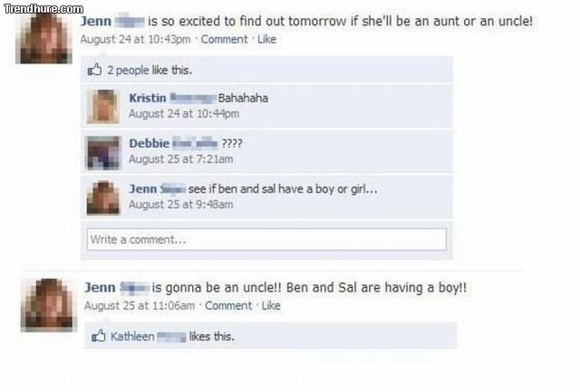Click Jenn's name on the first status

pos(96,21)
